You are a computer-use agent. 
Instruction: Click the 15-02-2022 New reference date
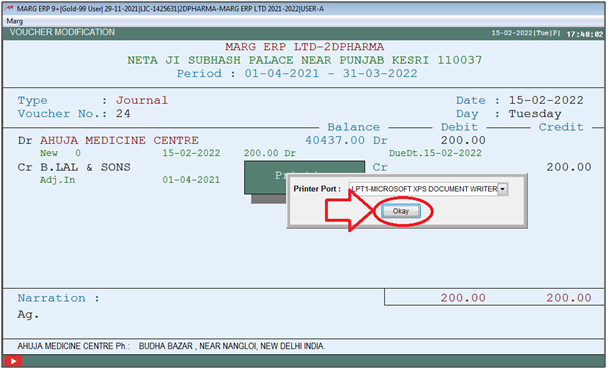191,153
